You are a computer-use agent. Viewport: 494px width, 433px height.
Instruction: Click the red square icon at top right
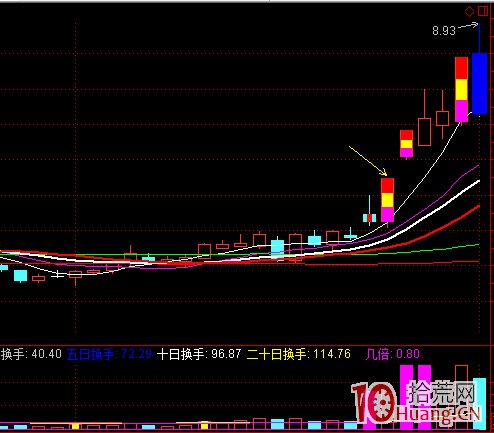pos(483,12)
